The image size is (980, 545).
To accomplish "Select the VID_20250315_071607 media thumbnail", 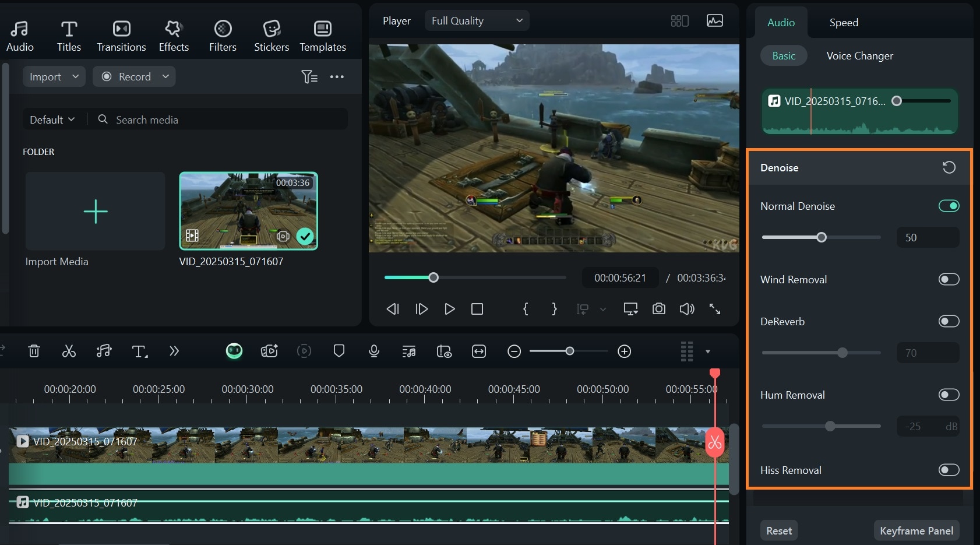I will point(248,210).
